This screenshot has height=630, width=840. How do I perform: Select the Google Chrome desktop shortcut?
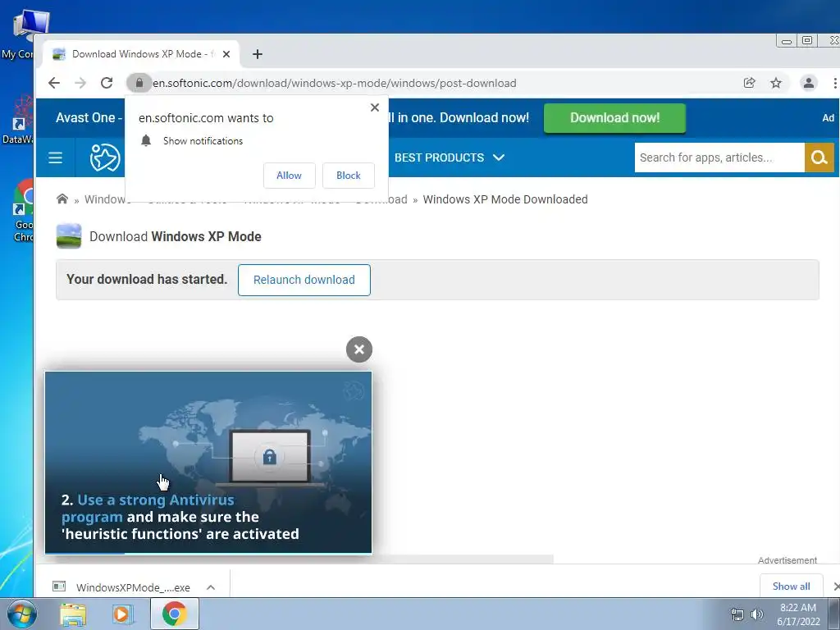24,212
